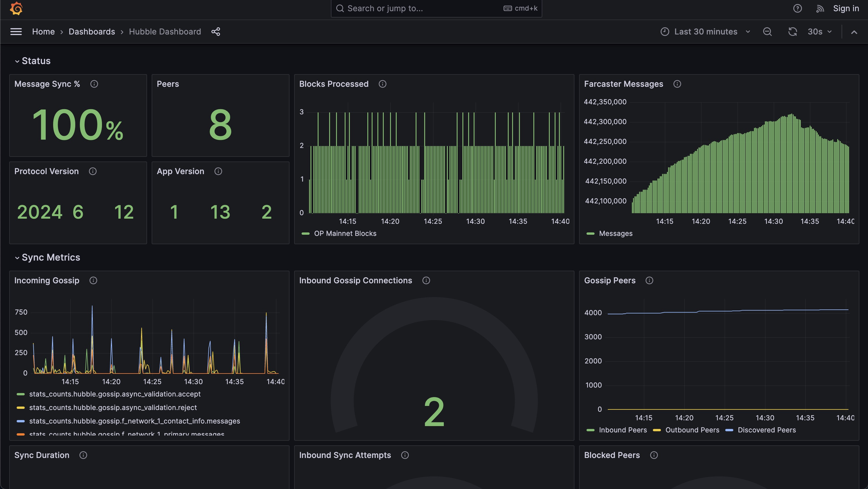Click blue color swatch of Discovered Peers
868x489 pixels.
729,430
